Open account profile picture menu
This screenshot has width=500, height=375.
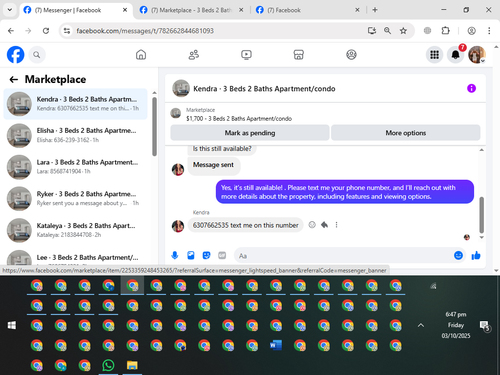coord(477,55)
